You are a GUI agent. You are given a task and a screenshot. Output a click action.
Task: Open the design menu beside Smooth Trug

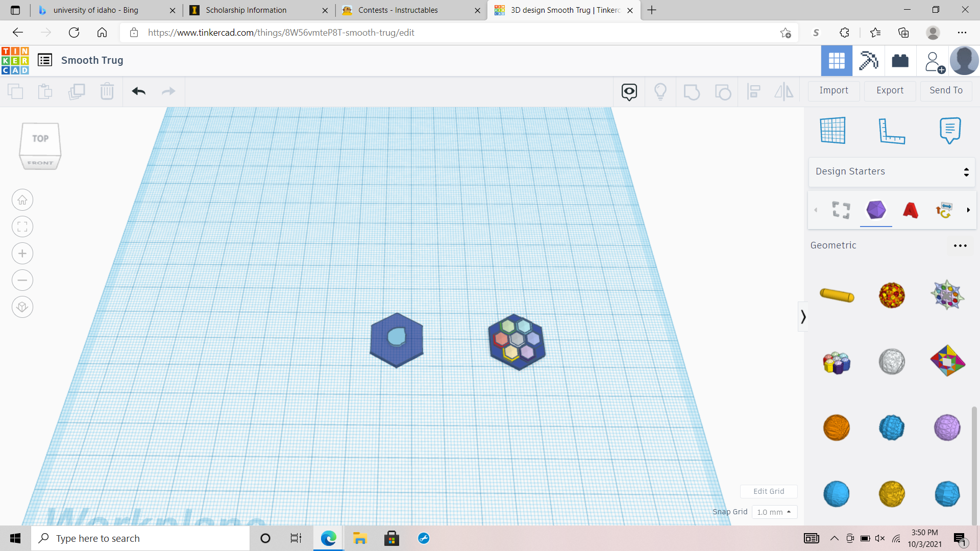(x=45, y=60)
